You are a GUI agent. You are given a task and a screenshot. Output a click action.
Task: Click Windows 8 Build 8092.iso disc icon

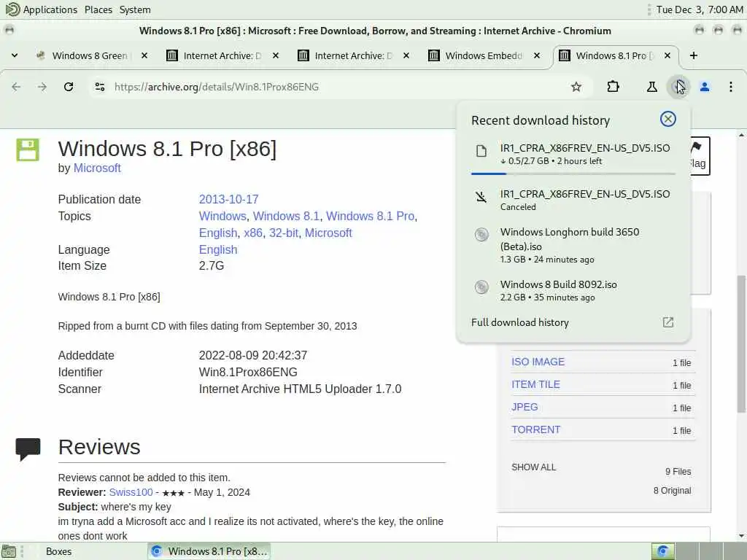click(481, 287)
